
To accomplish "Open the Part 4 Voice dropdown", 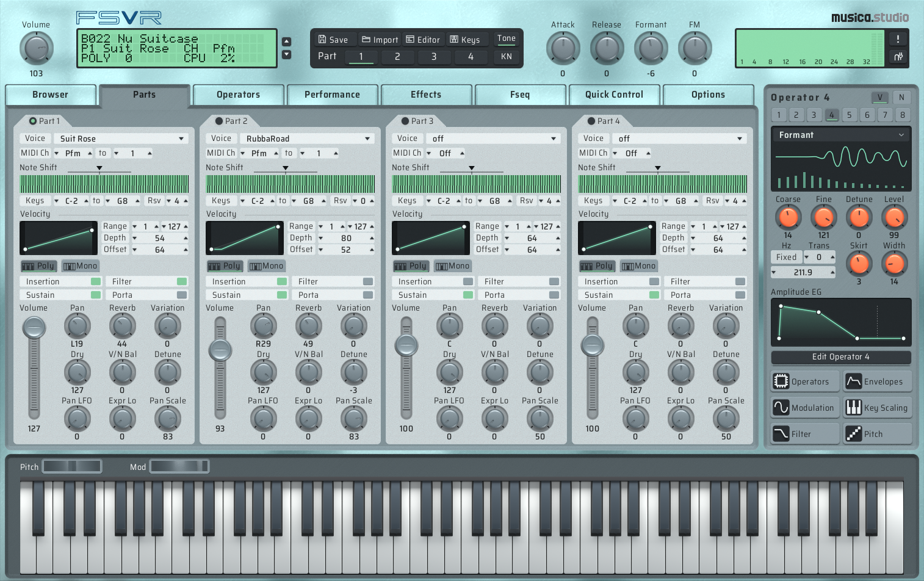I will 679,139.
